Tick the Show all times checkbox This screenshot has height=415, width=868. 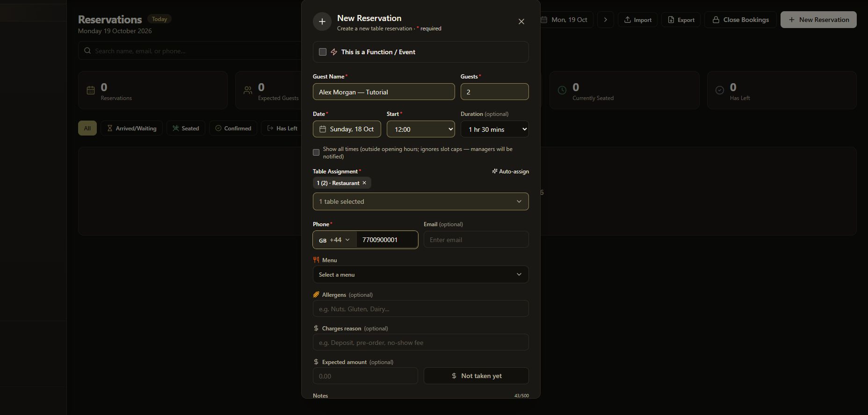point(316,152)
